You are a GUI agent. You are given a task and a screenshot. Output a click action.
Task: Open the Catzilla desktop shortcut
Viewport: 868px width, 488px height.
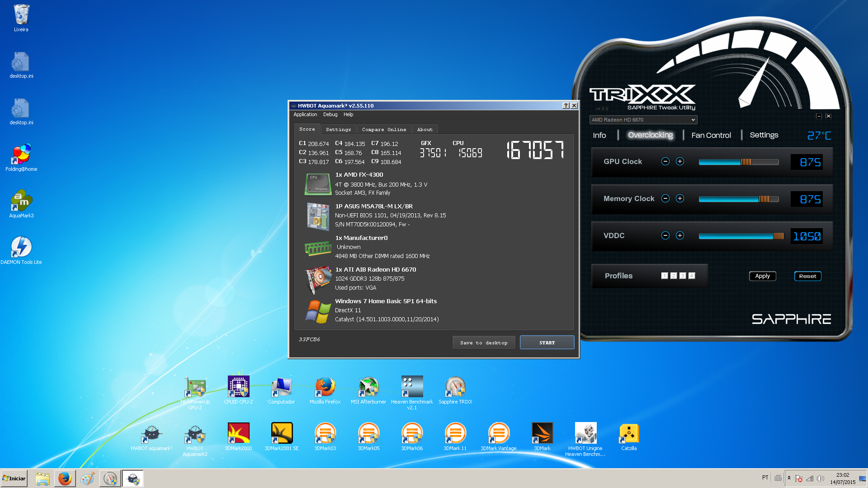[x=629, y=437]
